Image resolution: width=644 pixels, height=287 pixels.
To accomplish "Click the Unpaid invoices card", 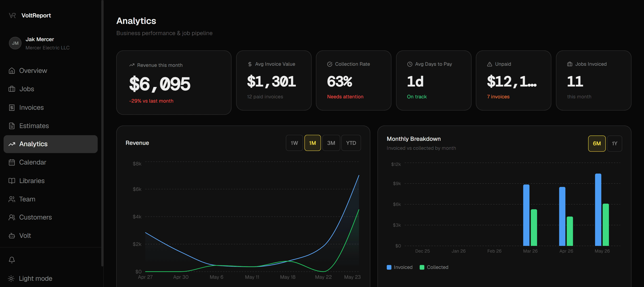I will click(x=513, y=80).
